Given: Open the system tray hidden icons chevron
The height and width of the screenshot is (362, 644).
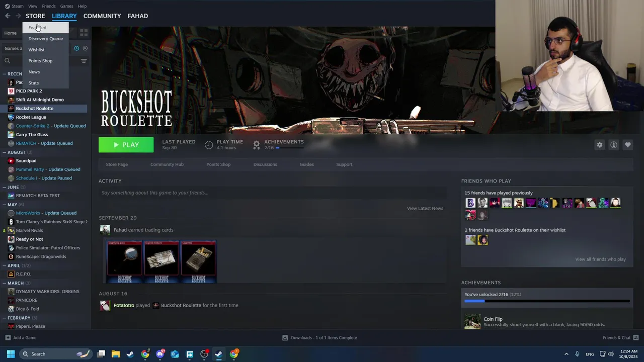Looking at the screenshot, I should 566,354.
